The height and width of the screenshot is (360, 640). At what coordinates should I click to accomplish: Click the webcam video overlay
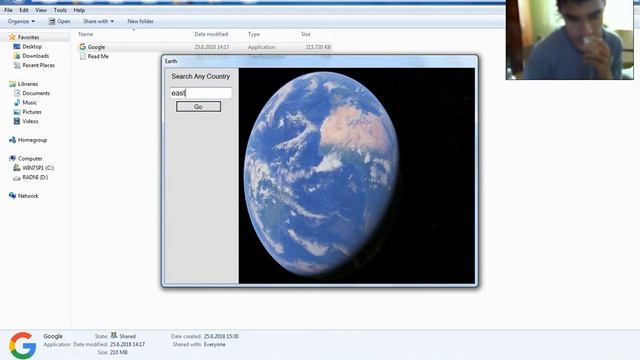[x=569, y=40]
